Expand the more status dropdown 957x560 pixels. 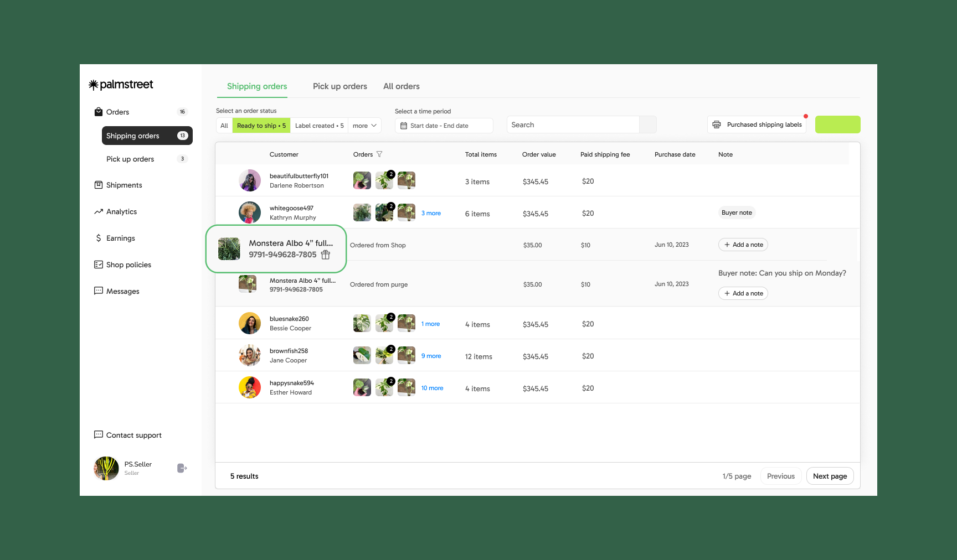pos(364,126)
